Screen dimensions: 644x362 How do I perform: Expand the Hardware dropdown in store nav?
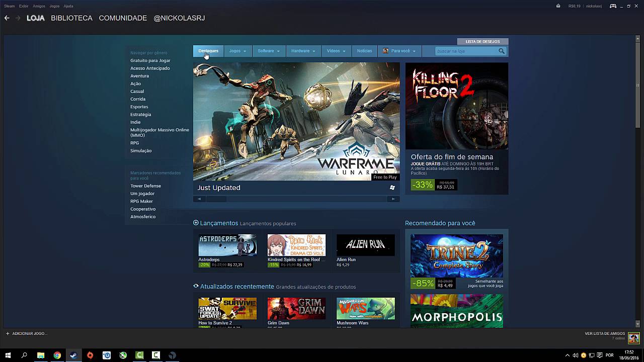tap(303, 51)
